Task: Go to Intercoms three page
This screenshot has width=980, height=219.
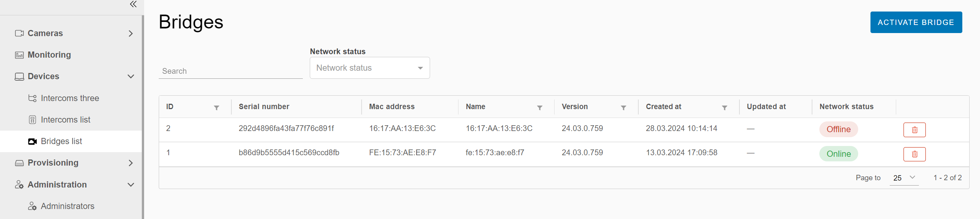Action: [x=70, y=98]
